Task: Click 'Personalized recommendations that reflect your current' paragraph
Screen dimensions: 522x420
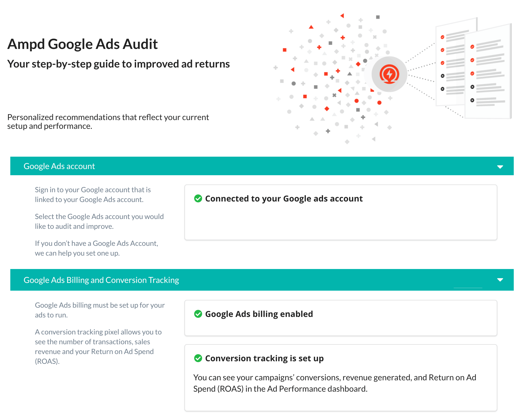Action: 108,121
